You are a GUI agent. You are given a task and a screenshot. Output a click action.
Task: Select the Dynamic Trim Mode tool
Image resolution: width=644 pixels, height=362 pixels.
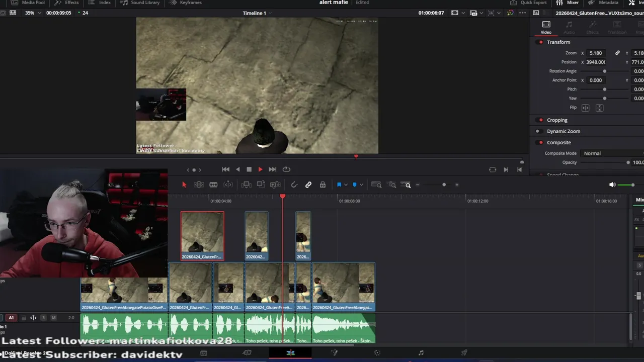(228, 185)
